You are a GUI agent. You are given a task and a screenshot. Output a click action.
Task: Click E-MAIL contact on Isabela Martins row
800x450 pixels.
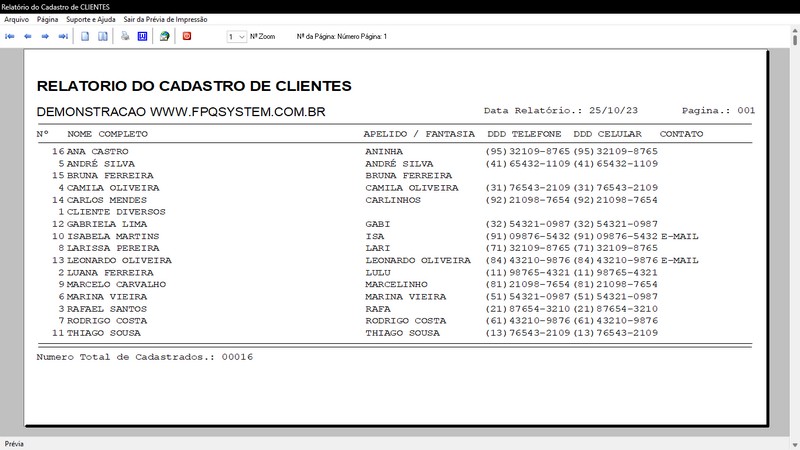(x=680, y=236)
